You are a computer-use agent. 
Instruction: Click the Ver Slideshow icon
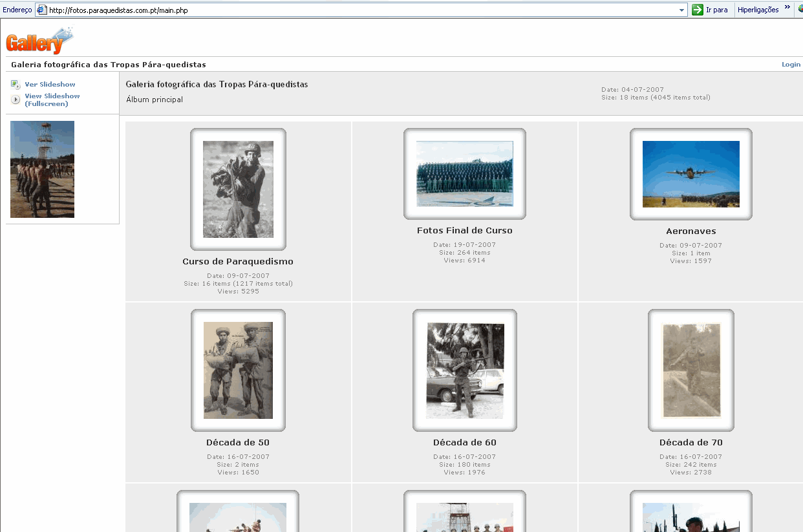pyautogui.click(x=16, y=84)
